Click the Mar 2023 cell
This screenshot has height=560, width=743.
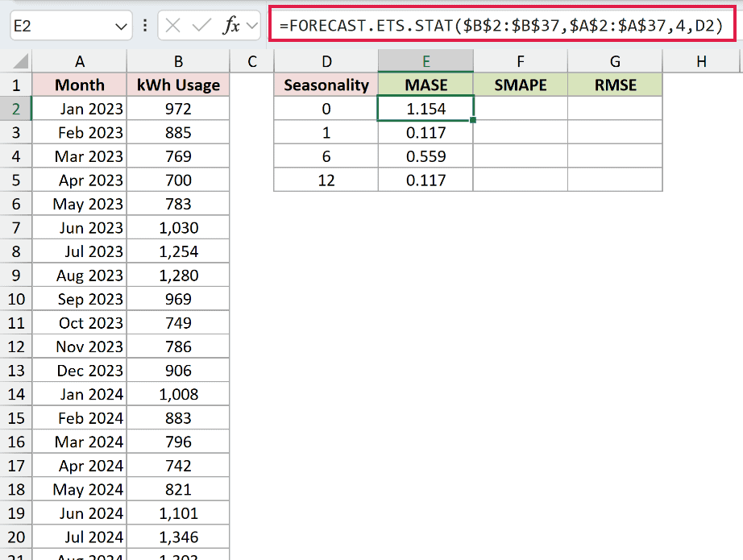(x=80, y=156)
